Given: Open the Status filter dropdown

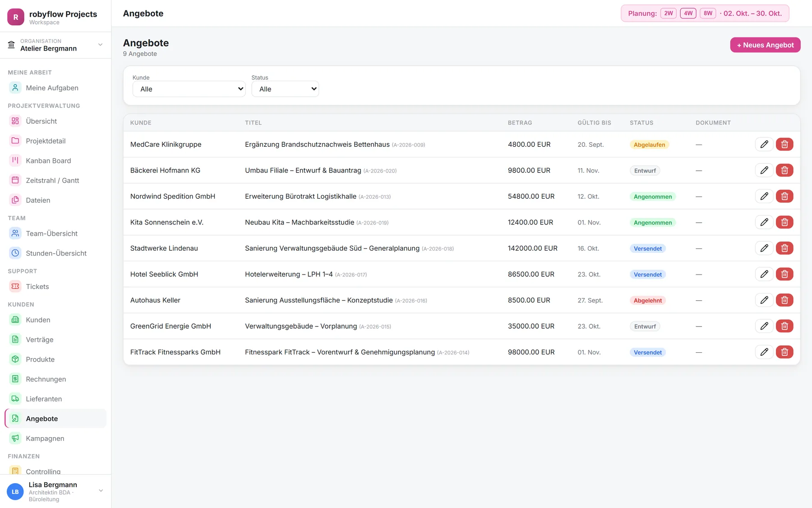Looking at the screenshot, I should coord(285,89).
